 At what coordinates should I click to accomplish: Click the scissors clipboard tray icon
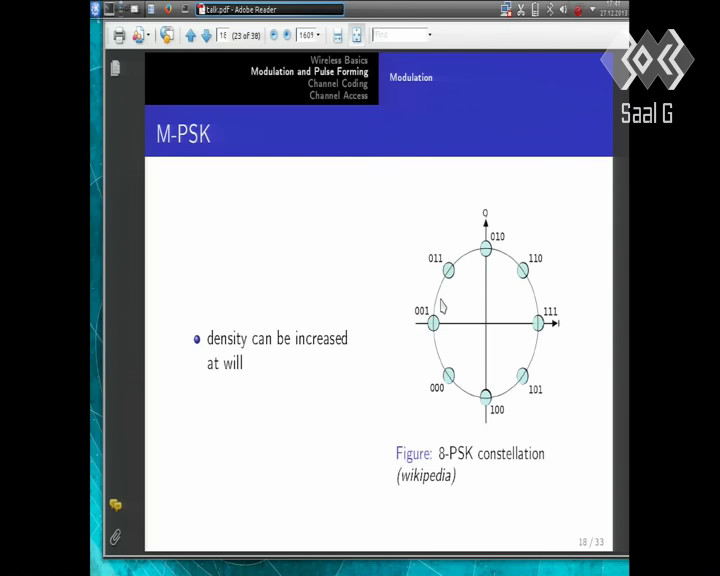tap(521, 10)
